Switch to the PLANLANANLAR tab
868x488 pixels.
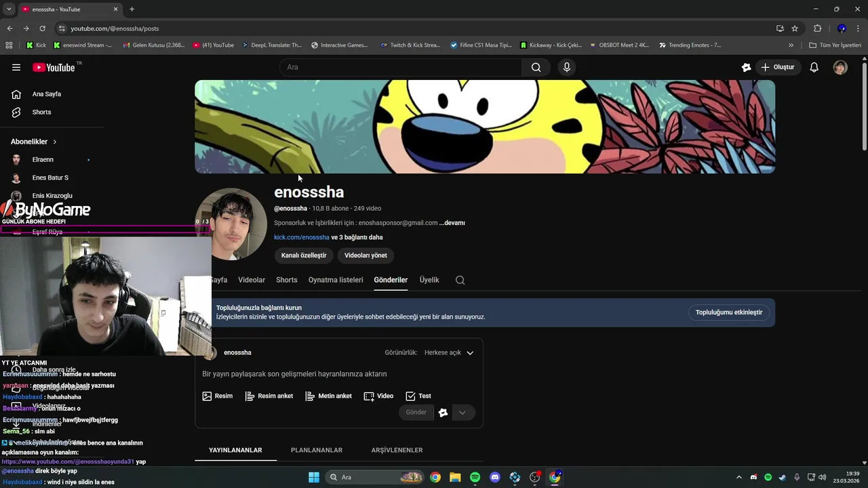point(317,450)
